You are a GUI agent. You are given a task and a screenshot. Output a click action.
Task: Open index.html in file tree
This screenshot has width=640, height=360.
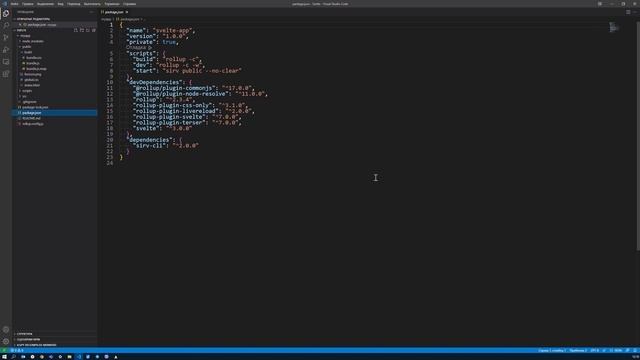pos(32,85)
